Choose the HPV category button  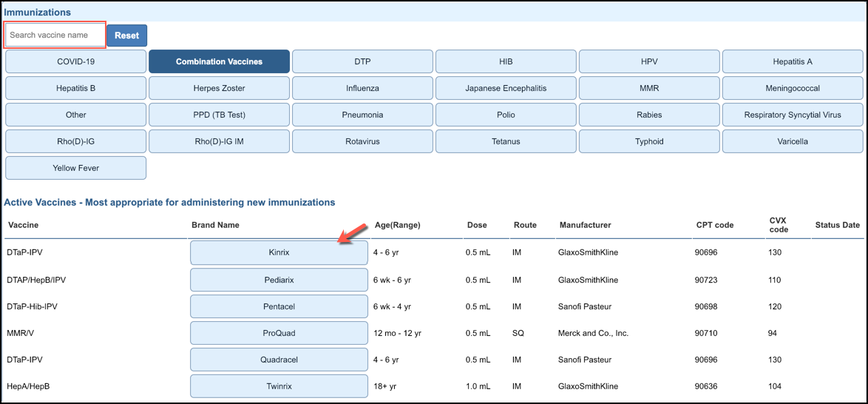pyautogui.click(x=649, y=61)
